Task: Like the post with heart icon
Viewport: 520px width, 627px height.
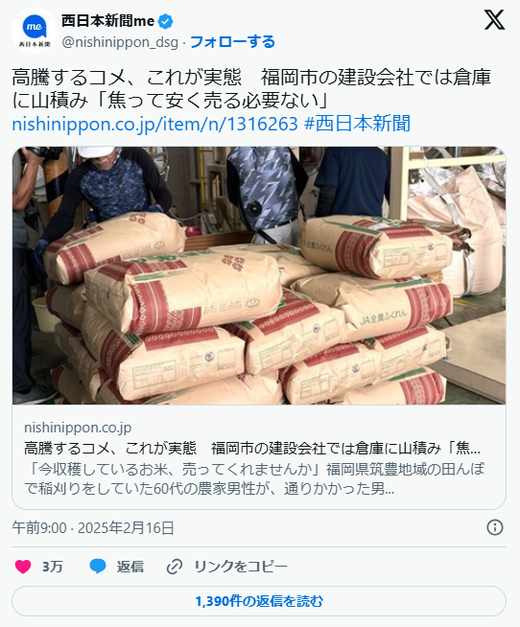Action: click(x=23, y=566)
